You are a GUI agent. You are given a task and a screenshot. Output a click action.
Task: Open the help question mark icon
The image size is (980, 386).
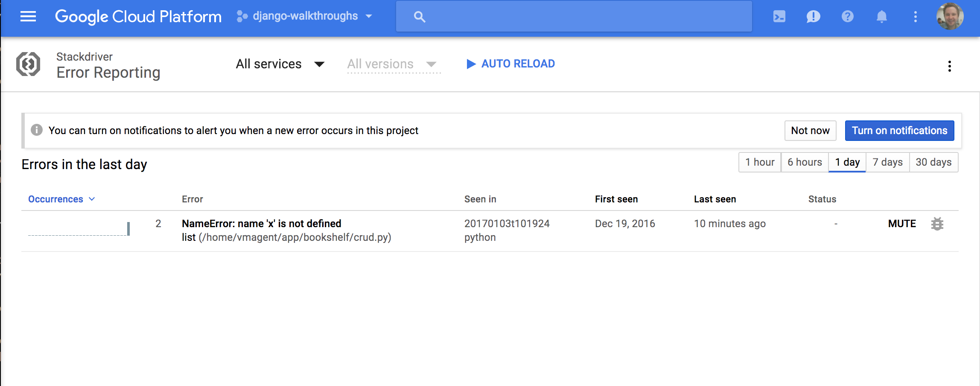click(x=847, y=17)
